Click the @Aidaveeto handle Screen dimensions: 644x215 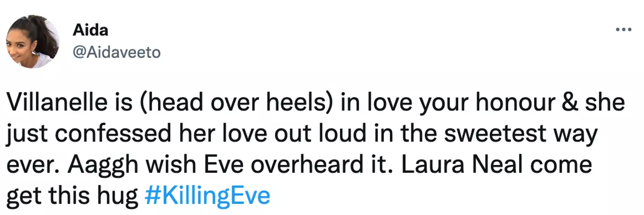click(x=116, y=52)
